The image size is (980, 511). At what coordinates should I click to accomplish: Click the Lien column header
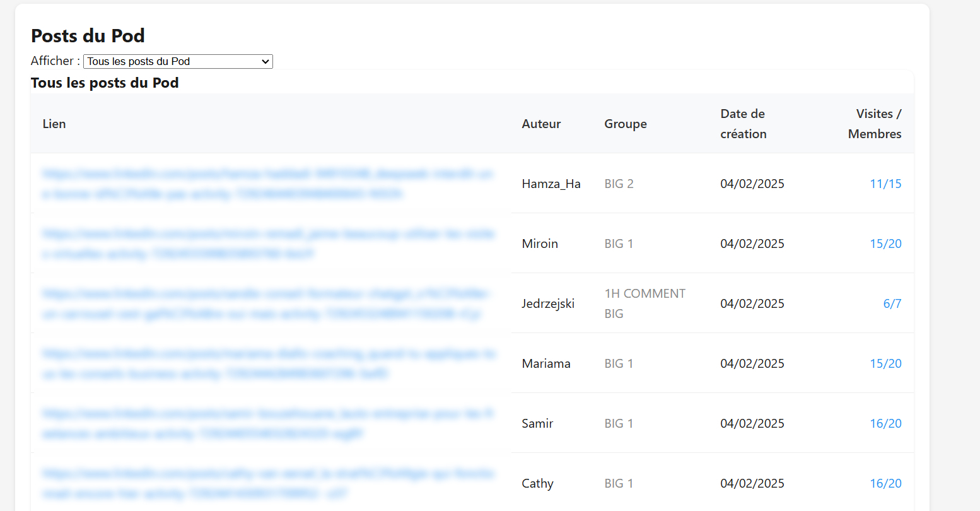click(54, 124)
